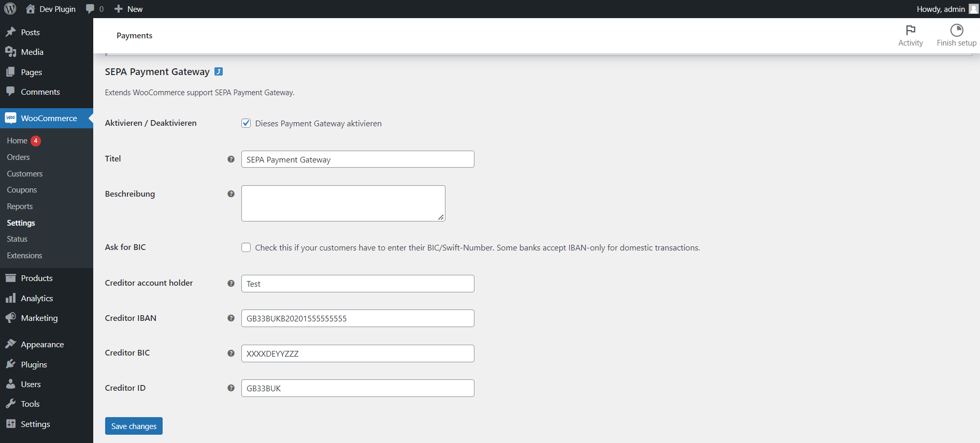
Task: Open the New content menu in admin bar
Action: [128, 9]
